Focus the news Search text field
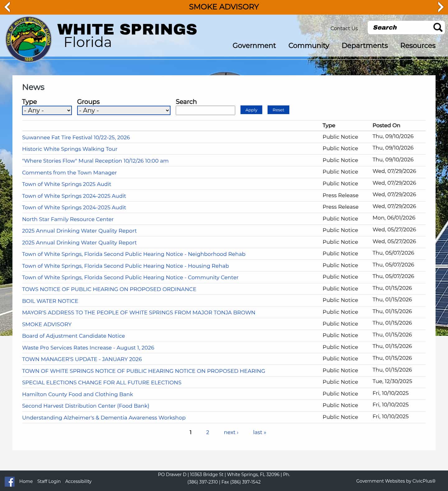Screen dimensions: 448x491 click(x=205, y=110)
